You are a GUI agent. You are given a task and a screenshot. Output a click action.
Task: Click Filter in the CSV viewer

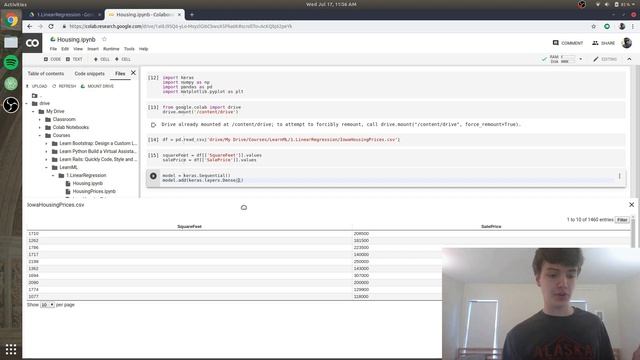point(622,220)
